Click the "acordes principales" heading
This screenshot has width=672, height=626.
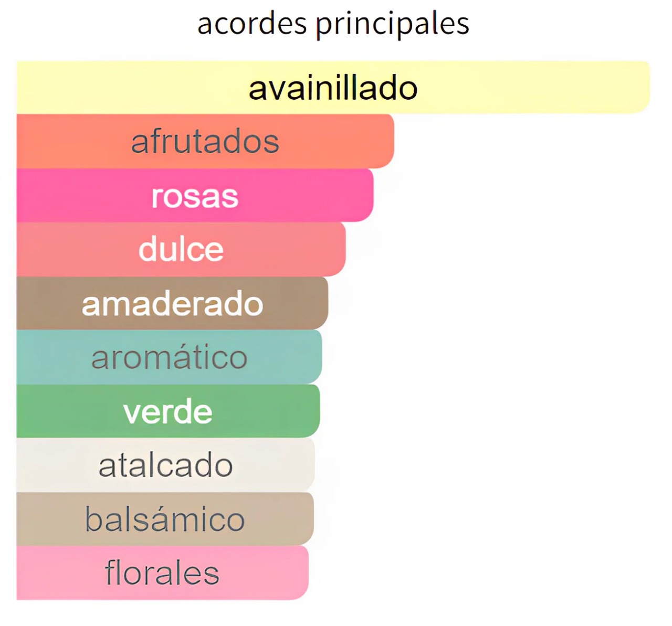[x=333, y=24]
